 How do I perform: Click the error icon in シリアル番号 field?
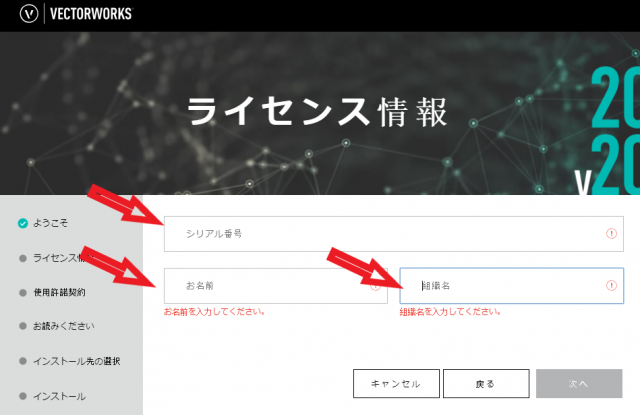tap(611, 233)
